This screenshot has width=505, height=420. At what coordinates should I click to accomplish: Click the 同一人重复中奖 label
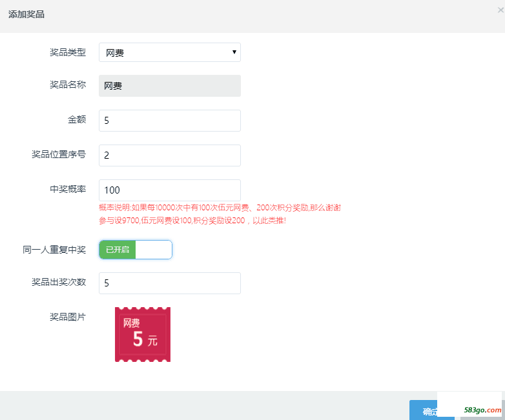tap(54, 250)
